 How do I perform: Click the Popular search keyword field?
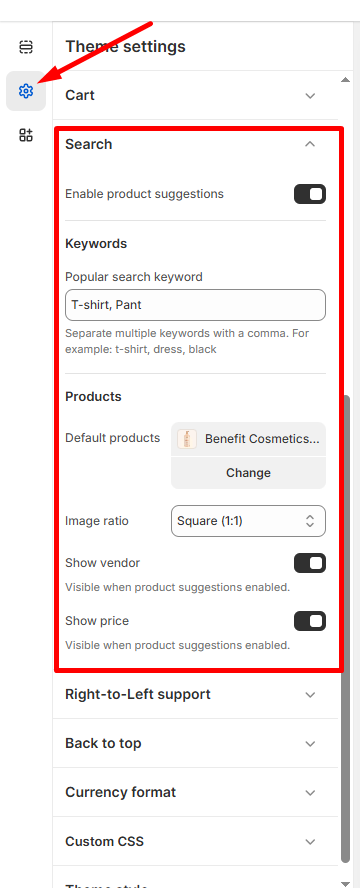coord(195,305)
